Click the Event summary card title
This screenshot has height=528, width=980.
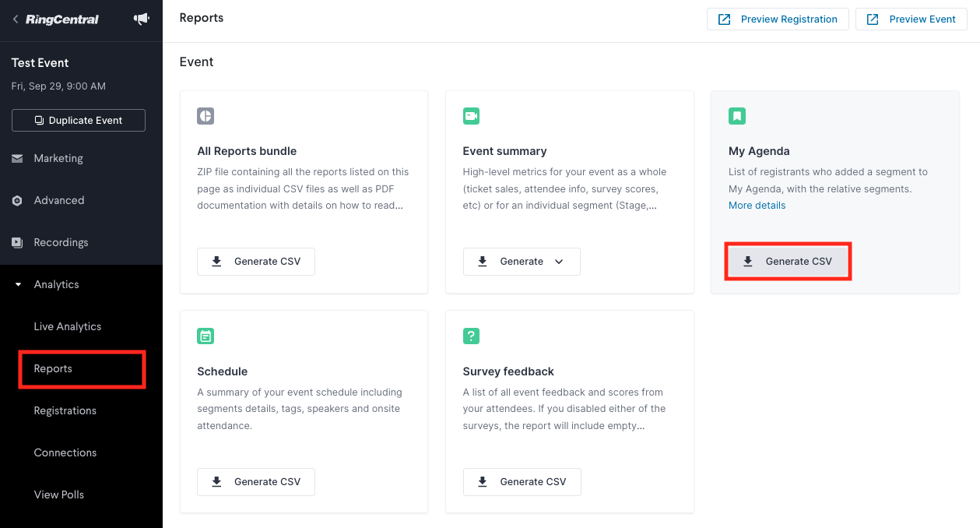(x=504, y=151)
